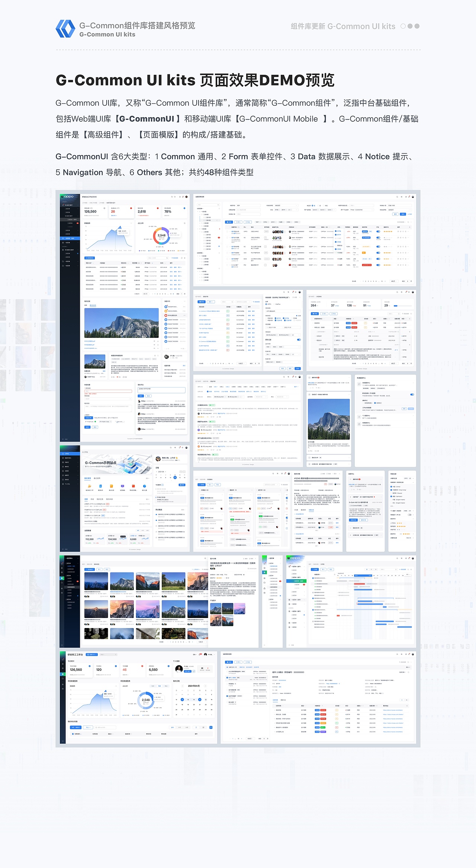The image size is (476, 868).
Task: Click the blue filter icon in the 研发软工工作台 task list
Action: (211, 727)
